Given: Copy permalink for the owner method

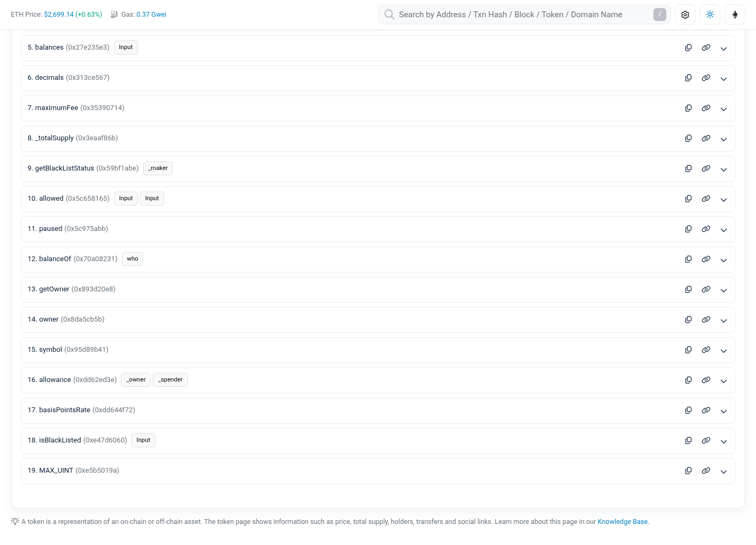Looking at the screenshot, I should [706, 320].
